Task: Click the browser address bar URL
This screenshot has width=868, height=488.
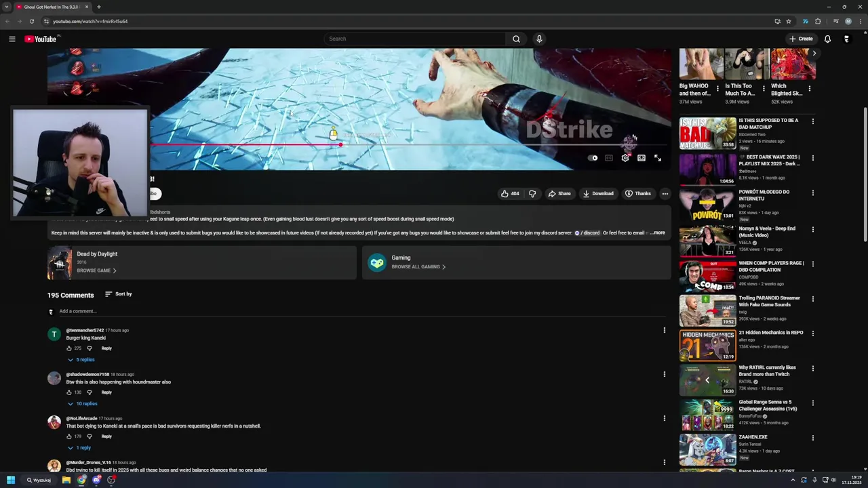Action: coord(90,21)
